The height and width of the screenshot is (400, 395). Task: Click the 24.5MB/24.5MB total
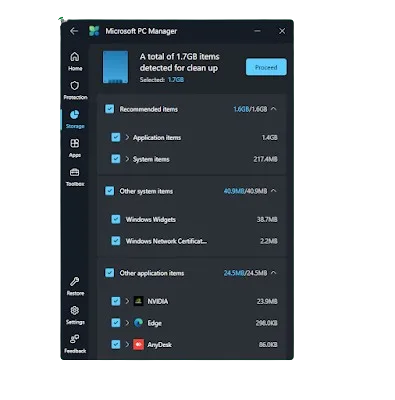(245, 273)
